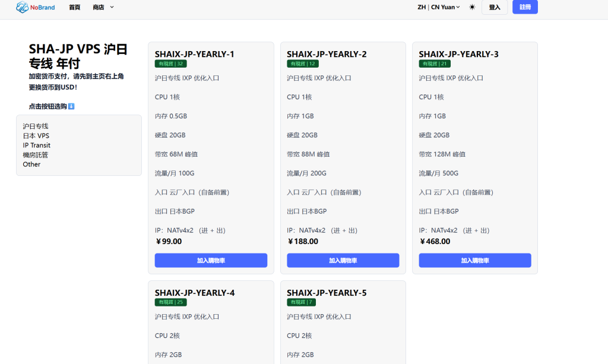This screenshot has width=608, height=364.
Task: Click the SHAIX-JP-YEARLY-4 stock badge
Action: click(x=171, y=302)
